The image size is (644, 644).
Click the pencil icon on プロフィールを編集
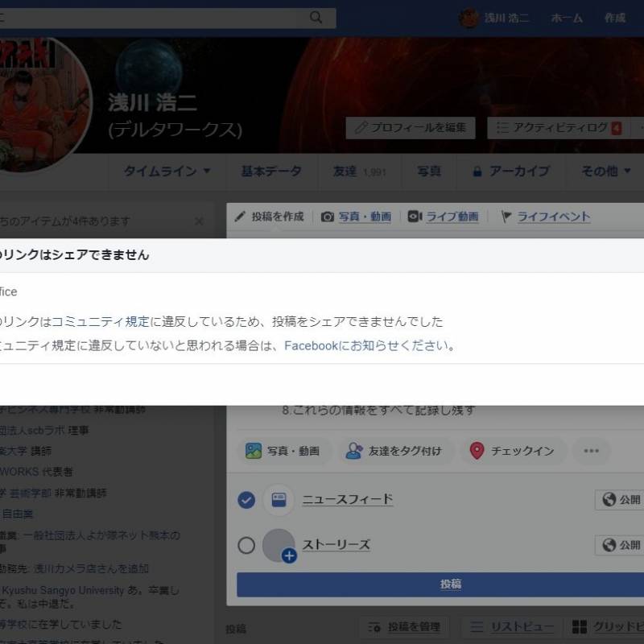coord(361,127)
